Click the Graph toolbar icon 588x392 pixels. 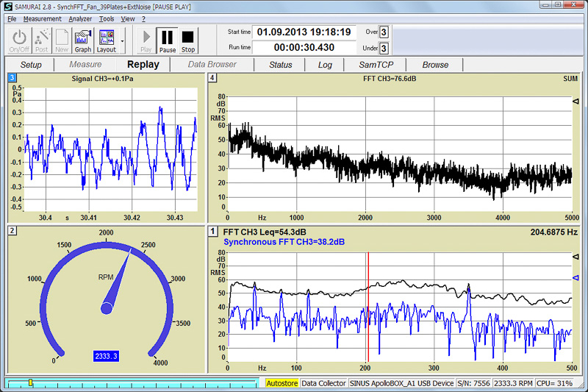82,40
